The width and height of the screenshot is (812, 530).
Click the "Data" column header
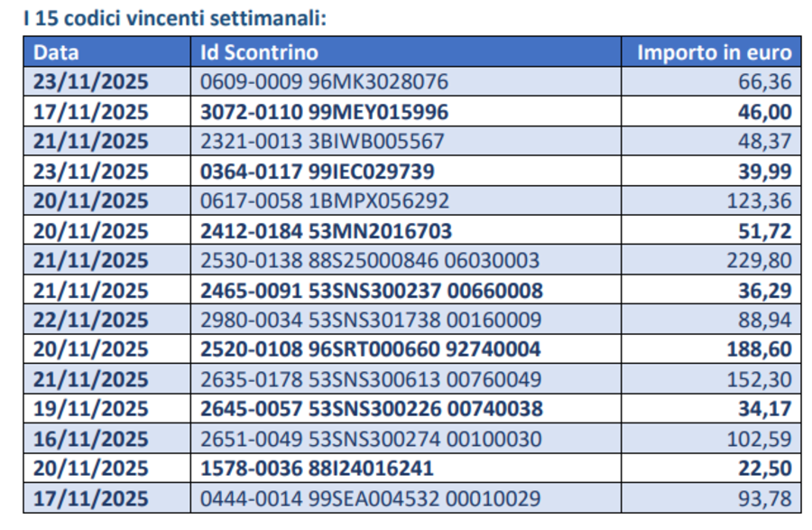[x=57, y=52]
